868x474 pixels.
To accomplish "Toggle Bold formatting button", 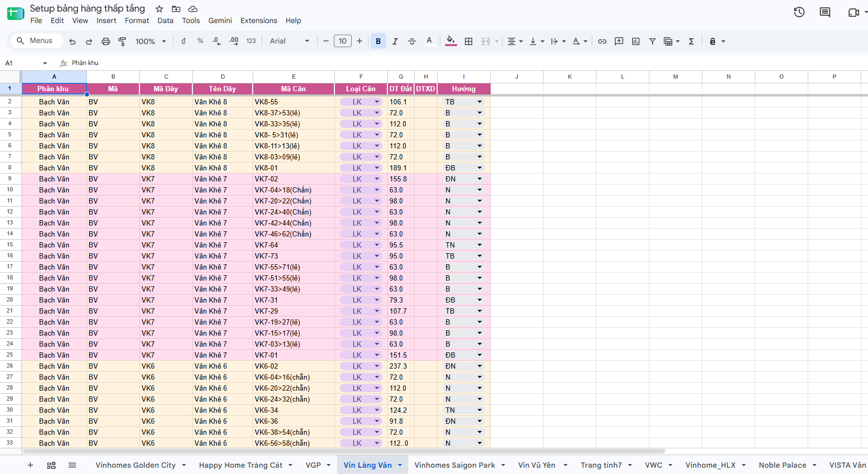I will [378, 41].
